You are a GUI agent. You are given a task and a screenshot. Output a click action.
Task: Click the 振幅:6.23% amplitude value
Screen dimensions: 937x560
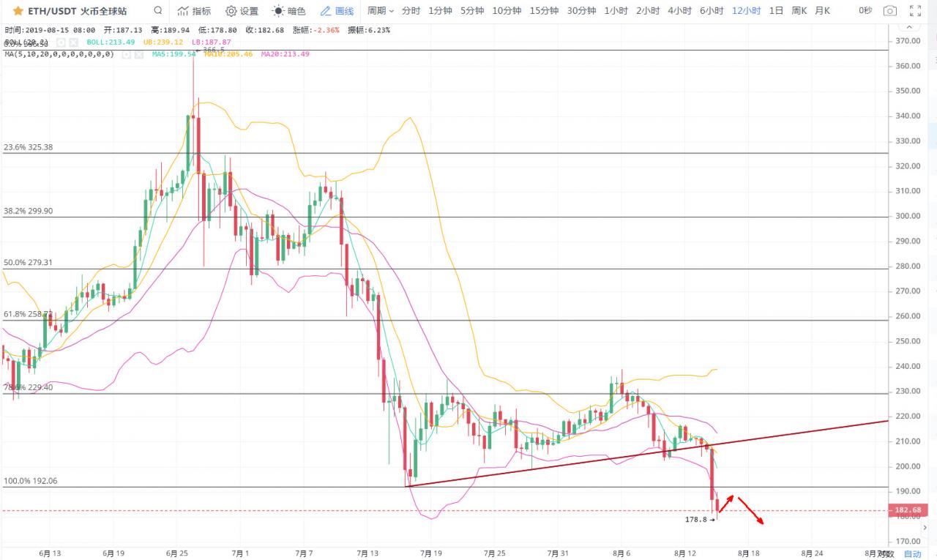coord(368,30)
